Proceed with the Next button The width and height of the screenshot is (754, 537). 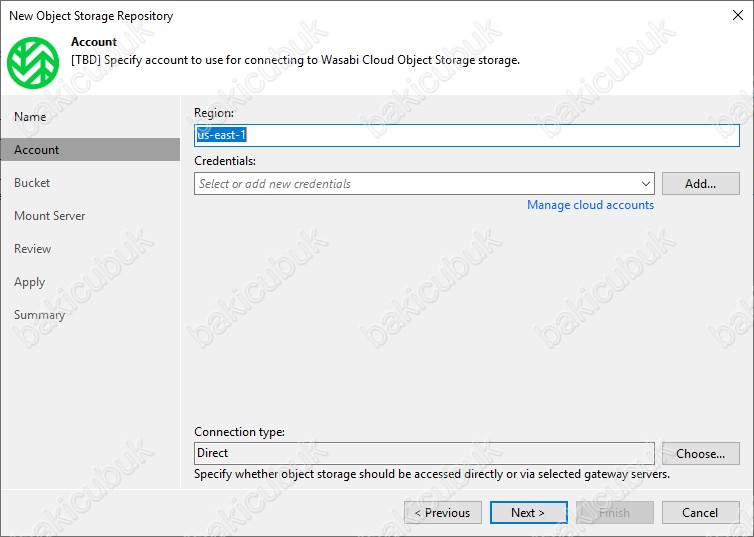(x=528, y=512)
